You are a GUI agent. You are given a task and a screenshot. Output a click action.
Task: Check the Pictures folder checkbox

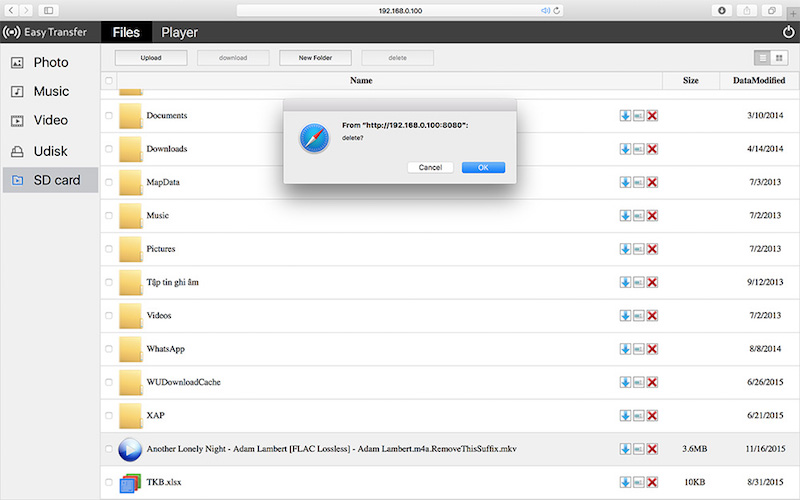[x=109, y=249]
